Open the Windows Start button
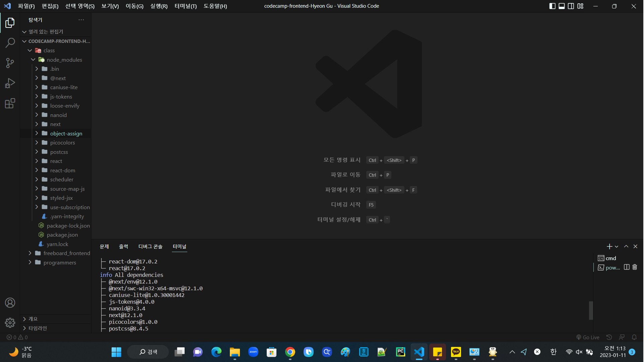The width and height of the screenshot is (644, 362). pyautogui.click(x=116, y=352)
